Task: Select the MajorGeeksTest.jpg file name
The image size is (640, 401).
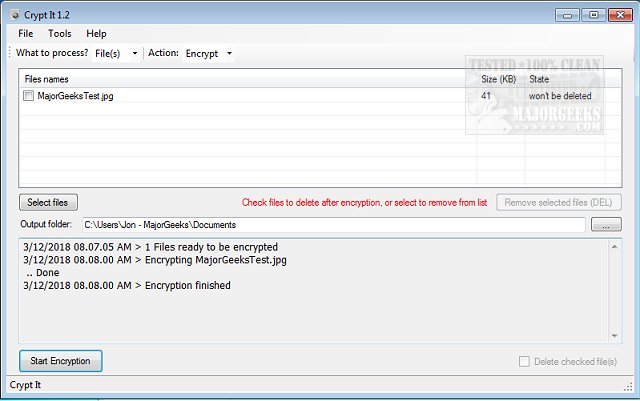Action: coord(76,96)
